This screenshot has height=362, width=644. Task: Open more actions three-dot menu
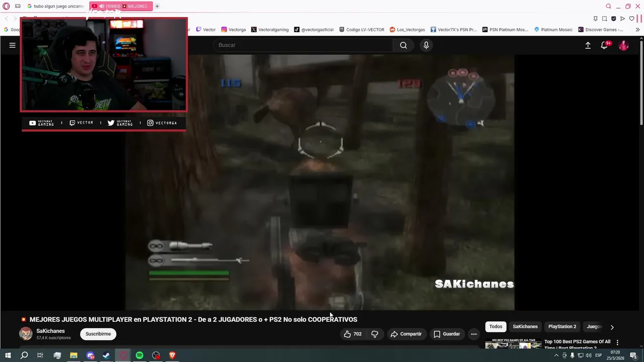coord(473,334)
